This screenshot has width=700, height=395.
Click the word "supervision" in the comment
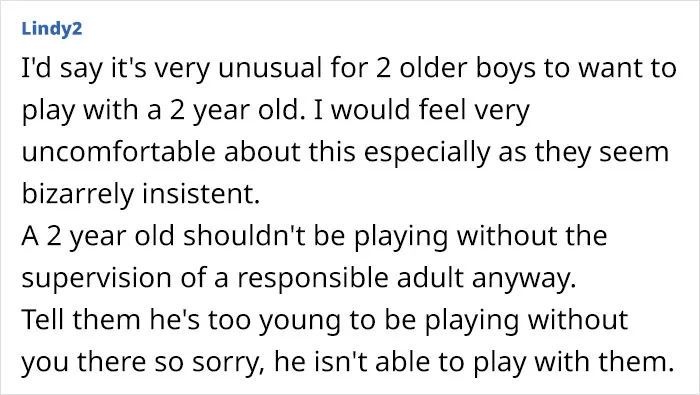click(96, 279)
